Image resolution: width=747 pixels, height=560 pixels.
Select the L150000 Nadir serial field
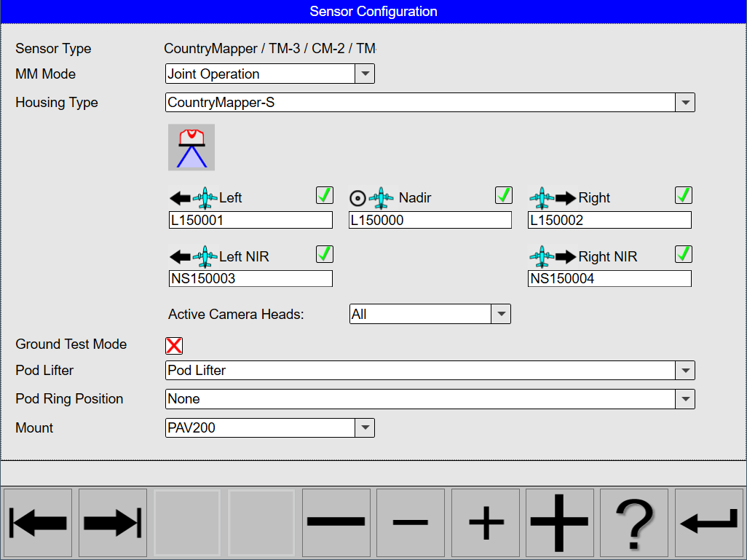pos(430,220)
